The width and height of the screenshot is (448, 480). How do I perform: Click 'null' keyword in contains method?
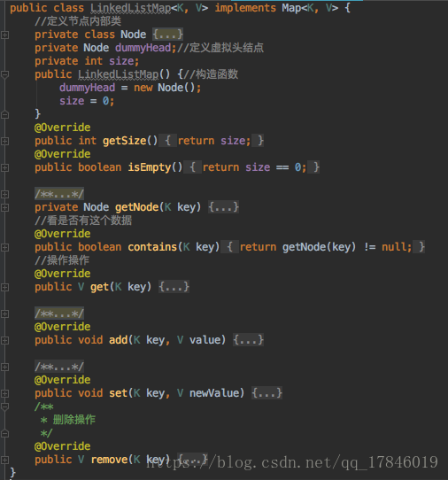(394, 247)
